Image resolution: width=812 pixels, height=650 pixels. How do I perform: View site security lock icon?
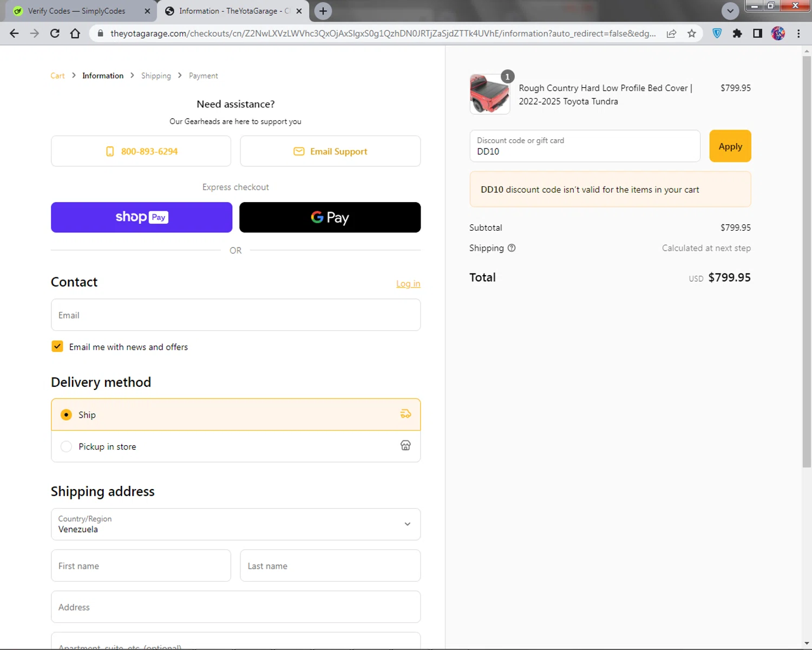click(x=100, y=34)
